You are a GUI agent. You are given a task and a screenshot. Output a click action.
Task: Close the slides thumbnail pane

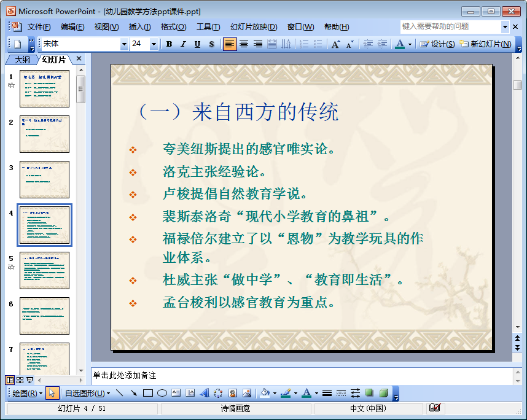tap(79, 58)
